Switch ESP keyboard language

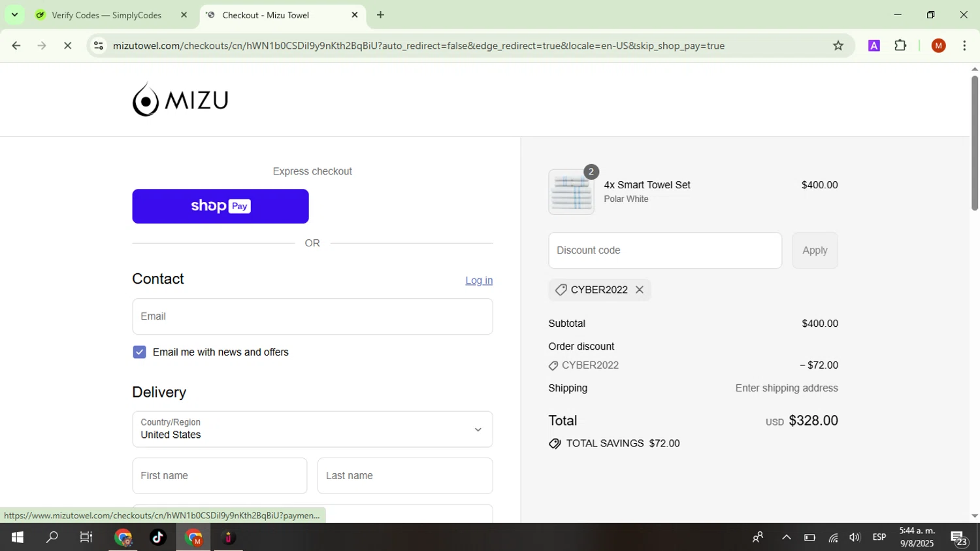coord(879,537)
